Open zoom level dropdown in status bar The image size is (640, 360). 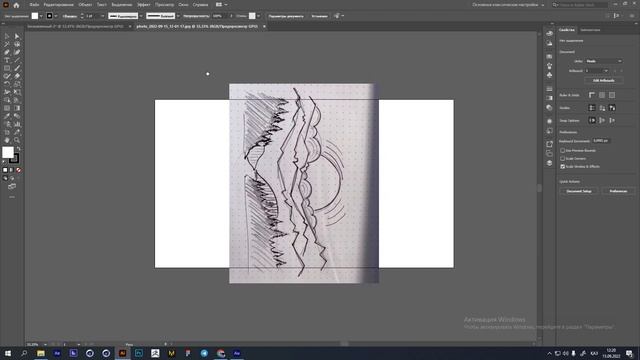tap(45, 344)
